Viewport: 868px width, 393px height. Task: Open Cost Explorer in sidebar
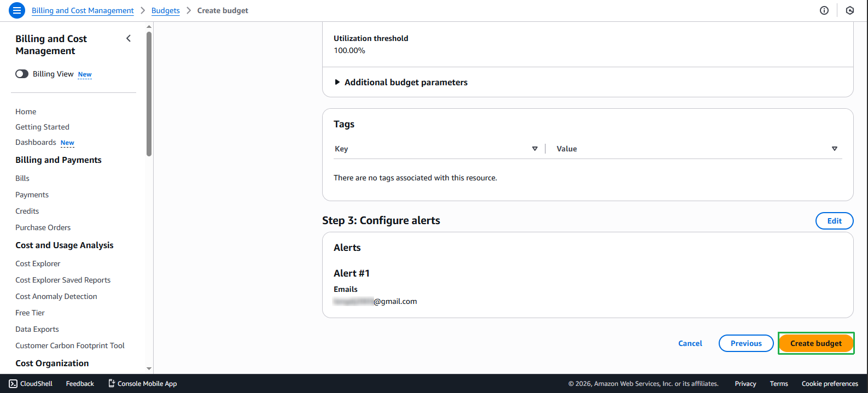point(38,263)
